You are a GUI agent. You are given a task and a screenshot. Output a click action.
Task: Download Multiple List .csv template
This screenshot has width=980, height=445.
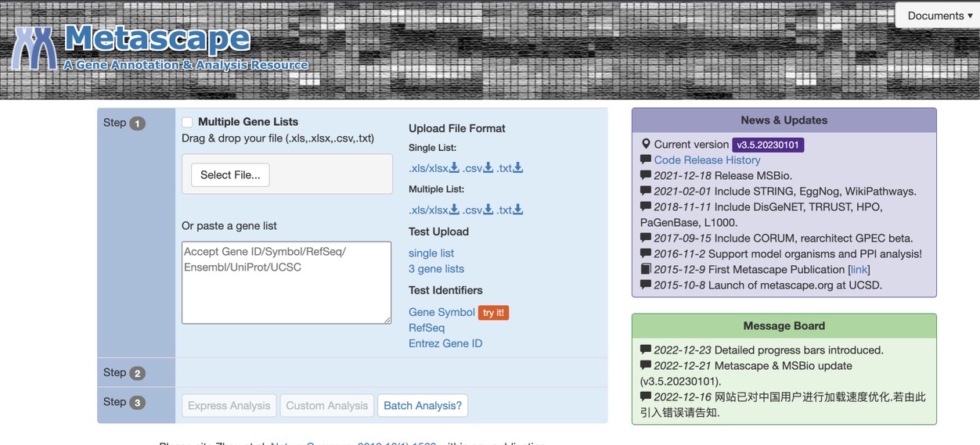pyautogui.click(x=478, y=210)
